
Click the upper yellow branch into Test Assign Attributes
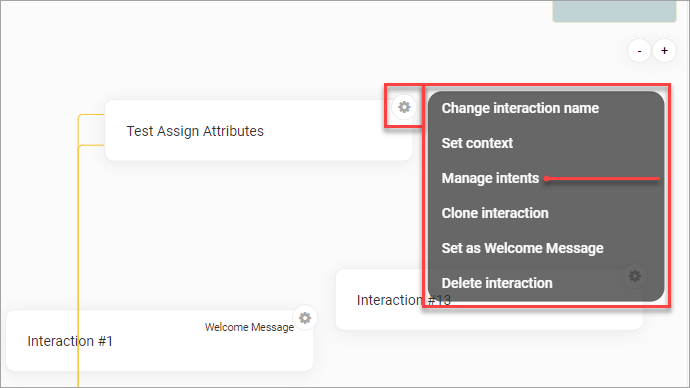pos(92,115)
